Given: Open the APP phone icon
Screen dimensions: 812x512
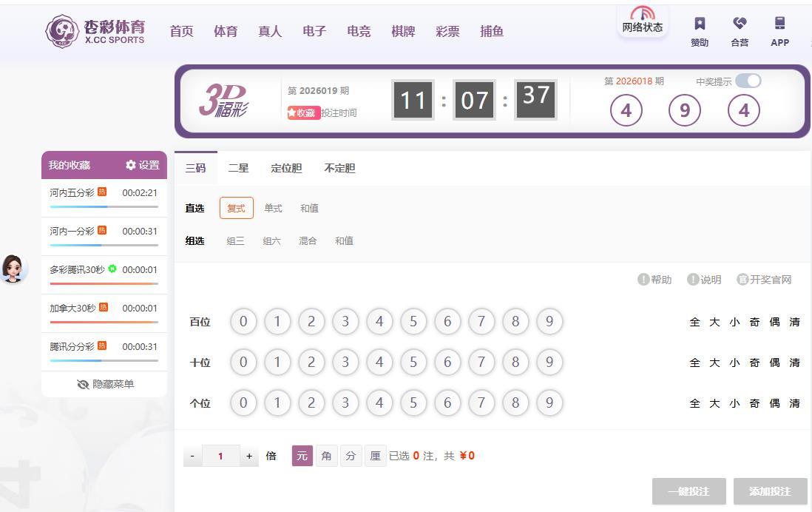Looking at the screenshot, I should [x=779, y=24].
